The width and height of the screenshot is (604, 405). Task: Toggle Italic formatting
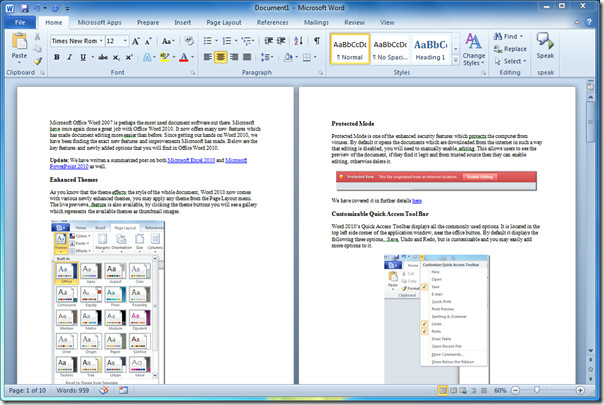click(x=70, y=57)
